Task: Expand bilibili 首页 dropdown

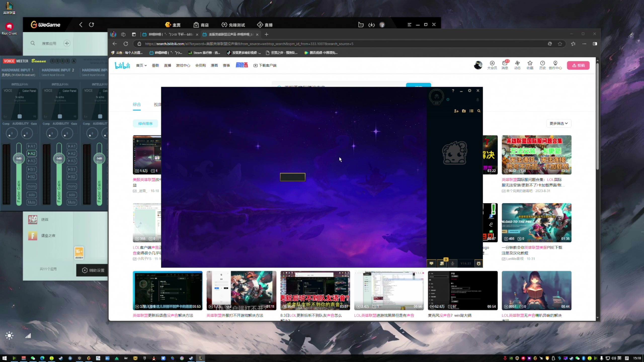Action: pyautogui.click(x=141, y=65)
